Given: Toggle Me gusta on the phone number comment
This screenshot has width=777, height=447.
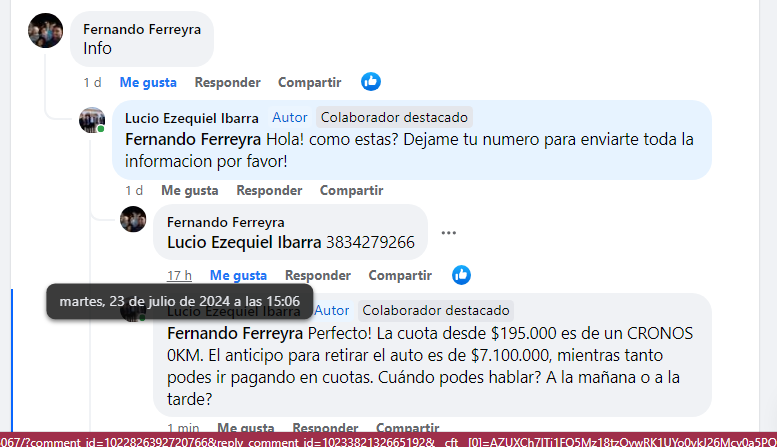Looking at the screenshot, I should (x=238, y=276).
